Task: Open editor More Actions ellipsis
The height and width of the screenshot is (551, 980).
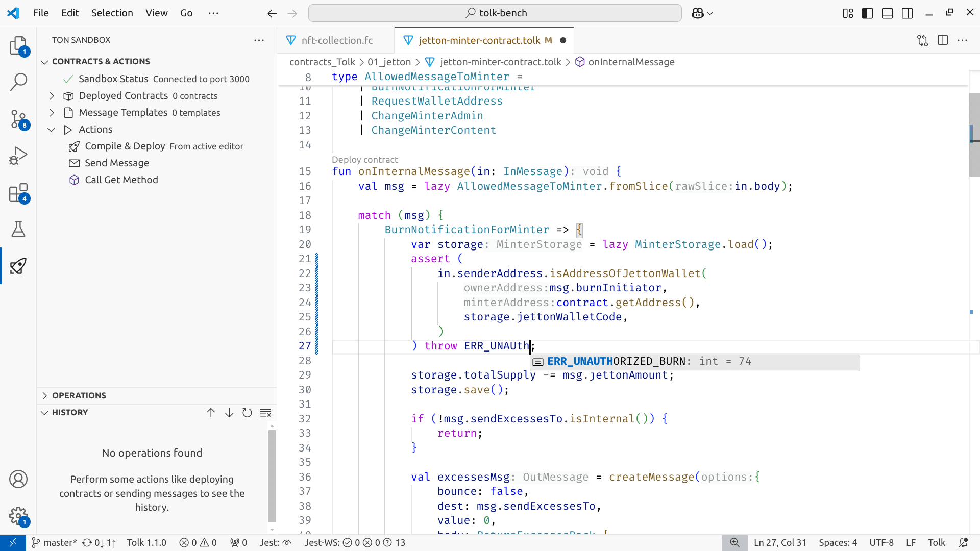Action: (963, 40)
